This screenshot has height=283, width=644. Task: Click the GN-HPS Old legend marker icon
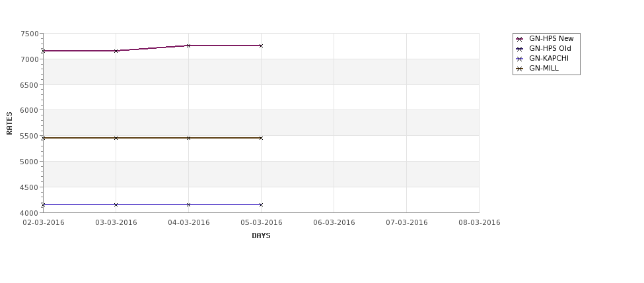coord(520,49)
